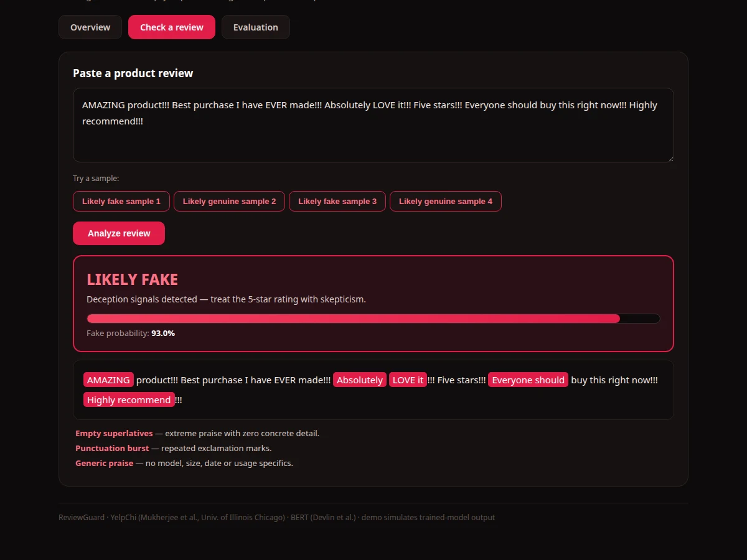Click the highlighted Everyone should phrase
Viewport: 747px width, 560px height.
point(529,380)
